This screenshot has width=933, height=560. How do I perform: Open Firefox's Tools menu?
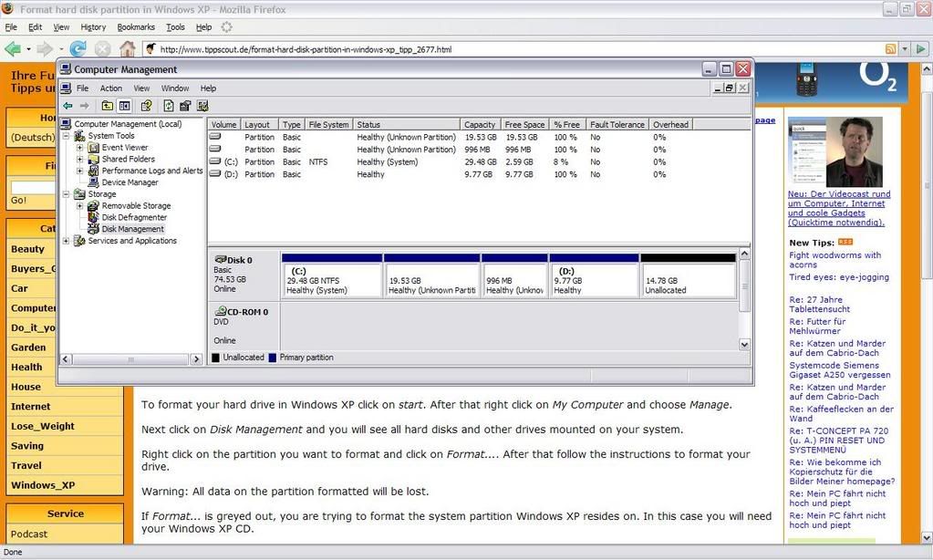tap(175, 26)
